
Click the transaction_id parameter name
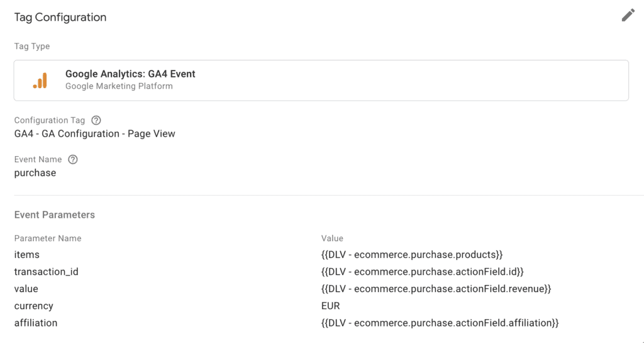tap(46, 272)
